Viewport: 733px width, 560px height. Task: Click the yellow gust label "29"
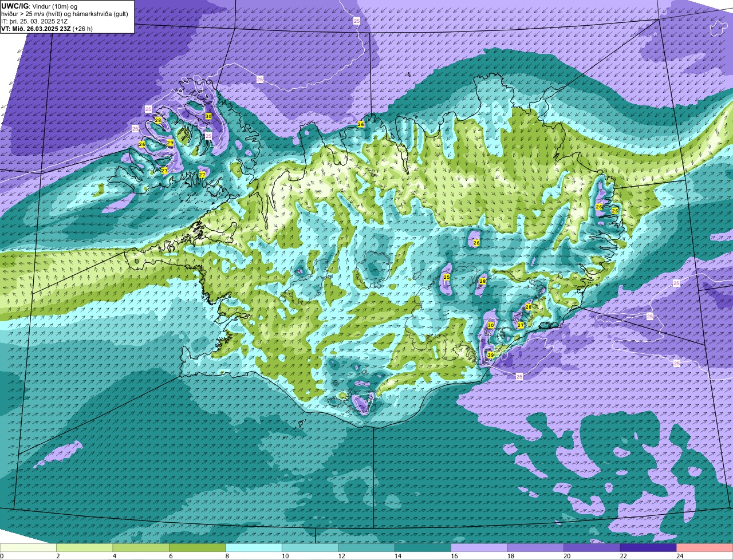[x=170, y=143]
